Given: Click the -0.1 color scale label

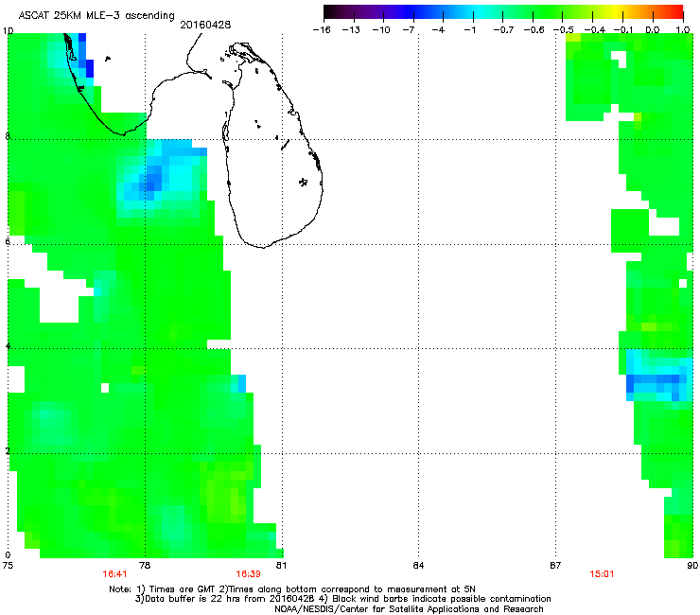Looking at the screenshot, I should click(x=623, y=30).
